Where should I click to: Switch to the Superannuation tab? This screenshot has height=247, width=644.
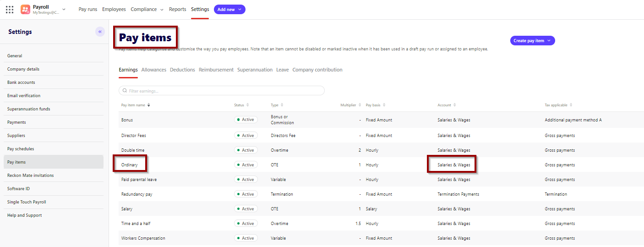tap(255, 70)
